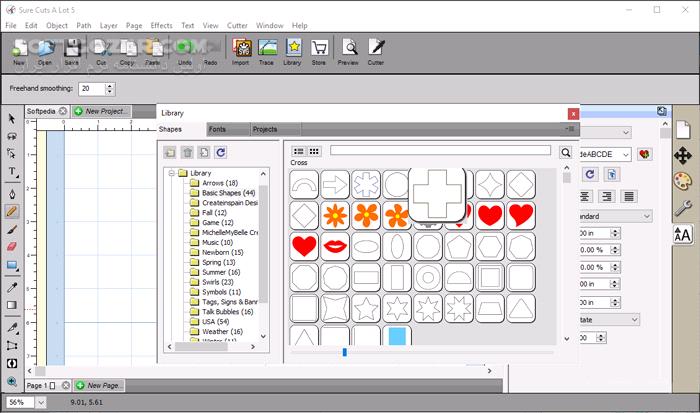Screen dimensions: 700x413
Task: Click the shapes grid scroll-down arrow
Action: pyautogui.click(x=567, y=339)
